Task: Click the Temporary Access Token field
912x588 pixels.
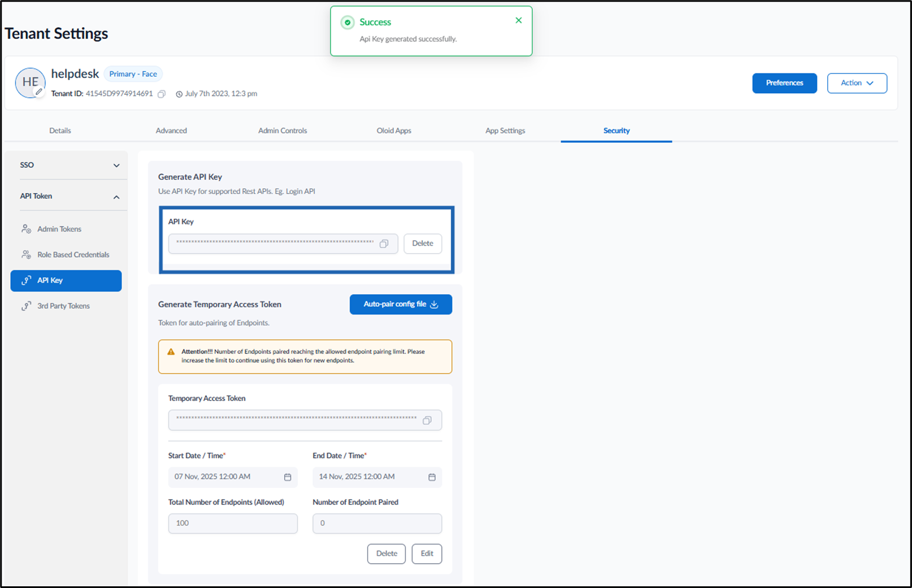Action: point(305,420)
